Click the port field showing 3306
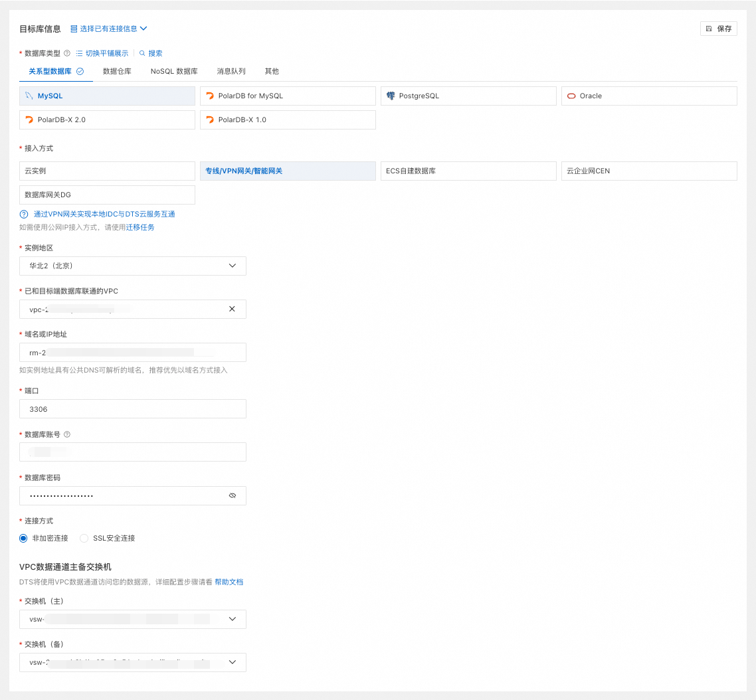The height and width of the screenshot is (700, 756). pos(133,409)
